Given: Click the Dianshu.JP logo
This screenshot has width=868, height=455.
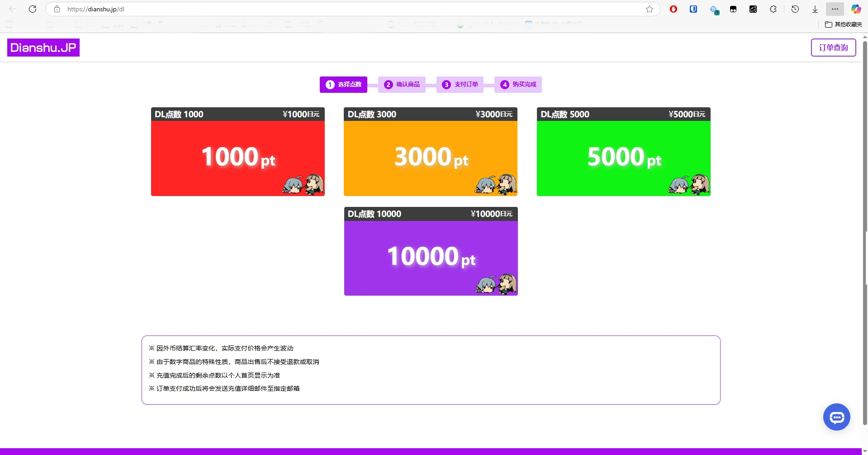Looking at the screenshot, I should pos(43,48).
